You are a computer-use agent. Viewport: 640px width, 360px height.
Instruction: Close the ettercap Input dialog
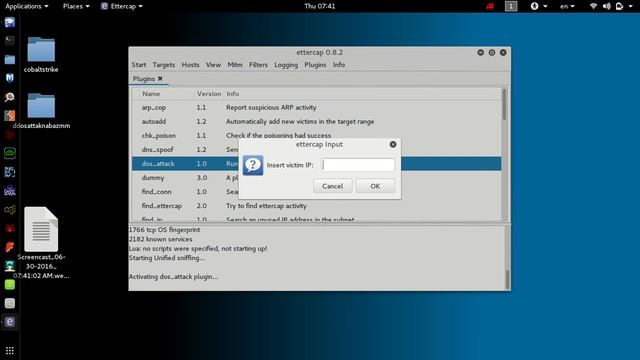(393, 144)
